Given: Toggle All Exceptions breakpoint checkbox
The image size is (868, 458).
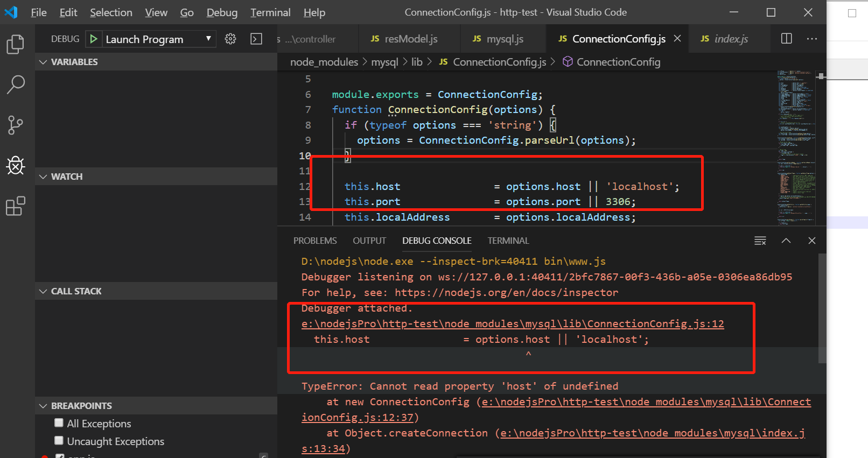Looking at the screenshot, I should pos(59,423).
